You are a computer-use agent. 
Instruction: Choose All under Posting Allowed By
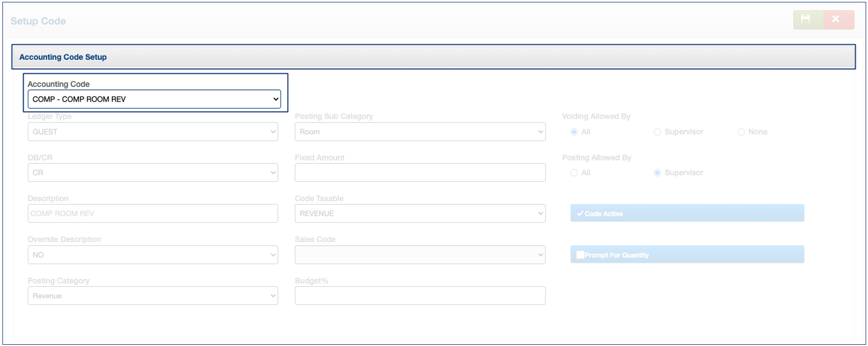click(574, 173)
